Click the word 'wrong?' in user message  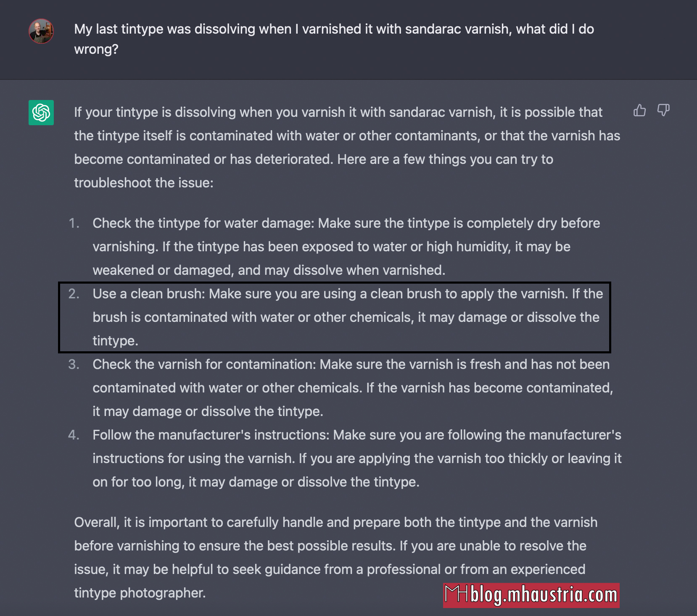point(96,49)
